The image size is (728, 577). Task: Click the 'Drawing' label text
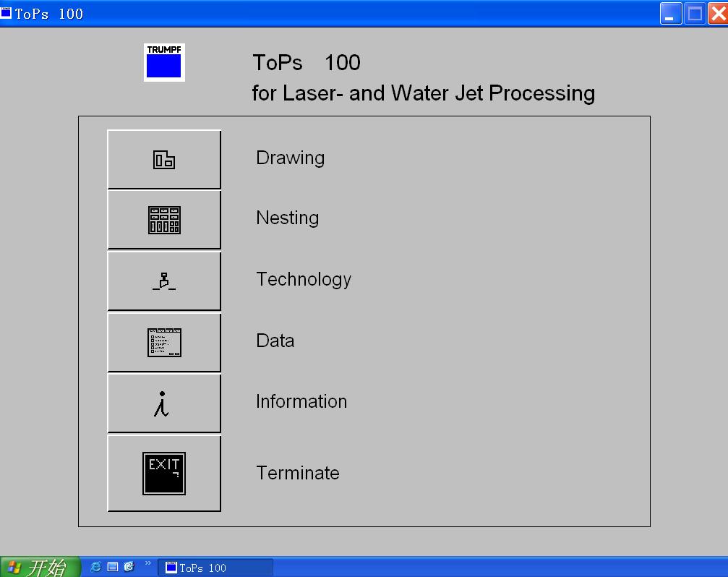(x=290, y=158)
